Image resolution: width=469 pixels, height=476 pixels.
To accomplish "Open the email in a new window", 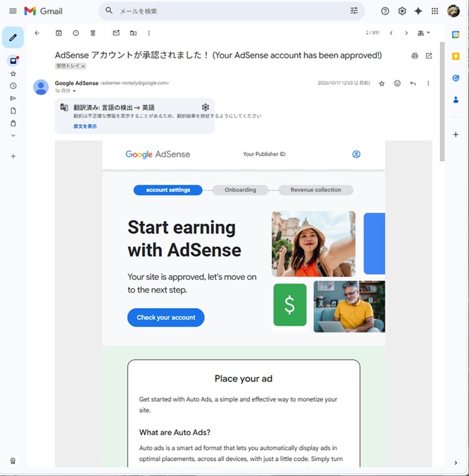I will coord(429,56).
